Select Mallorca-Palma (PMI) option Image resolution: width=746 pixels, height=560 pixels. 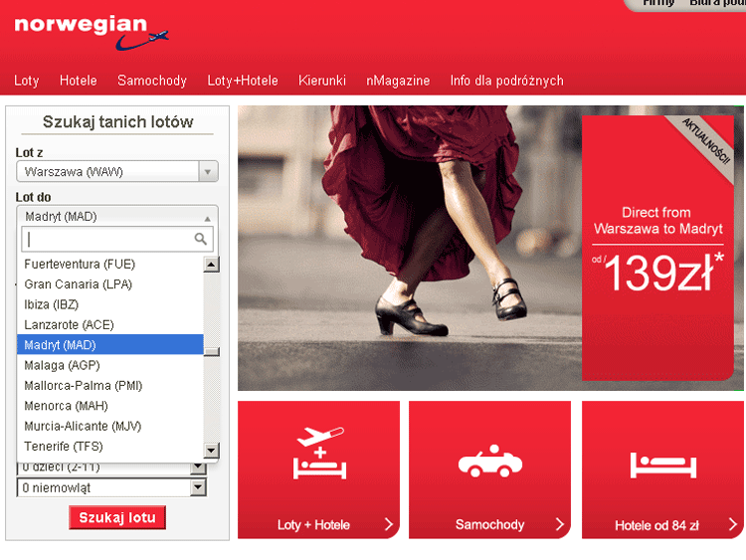point(110,385)
